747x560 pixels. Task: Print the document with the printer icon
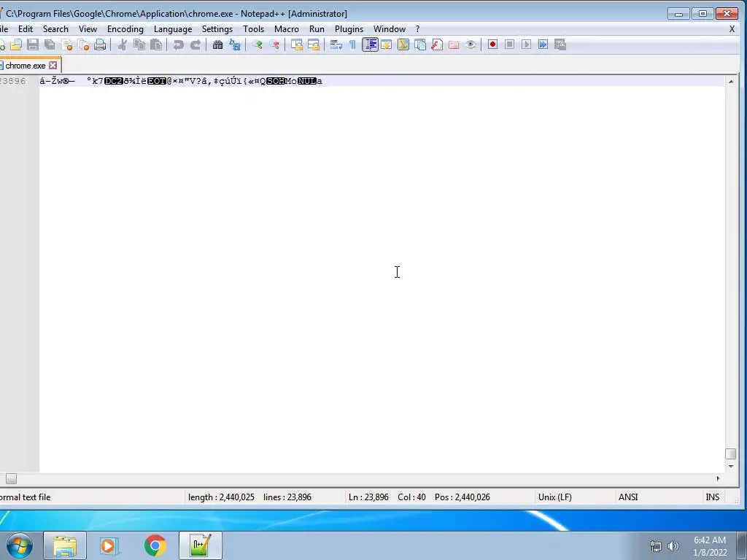click(x=100, y=44)
